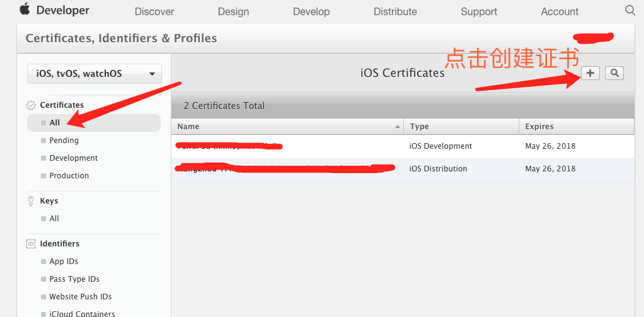This screenshot has width=644, height=317.
Task: Click the Certificates section heading
Action: pos(62,105)
